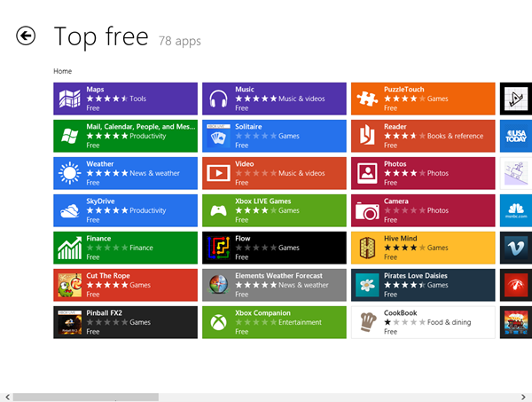Select the Cut The Rope title
This screenshot has width=532, height=402.
pyautogui.click(x=108, y=276)
